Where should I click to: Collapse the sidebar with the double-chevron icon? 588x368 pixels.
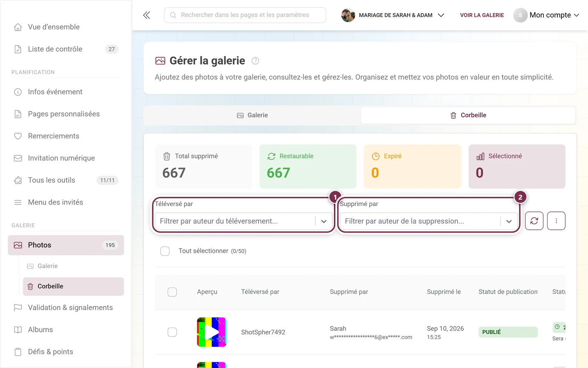pyautogui.click(x=147, y=15)
